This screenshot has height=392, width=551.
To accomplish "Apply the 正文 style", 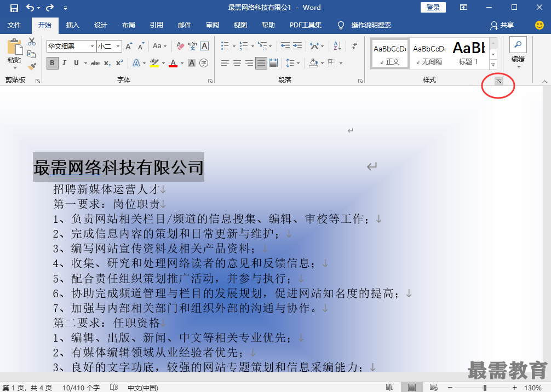I will [390, 54].
